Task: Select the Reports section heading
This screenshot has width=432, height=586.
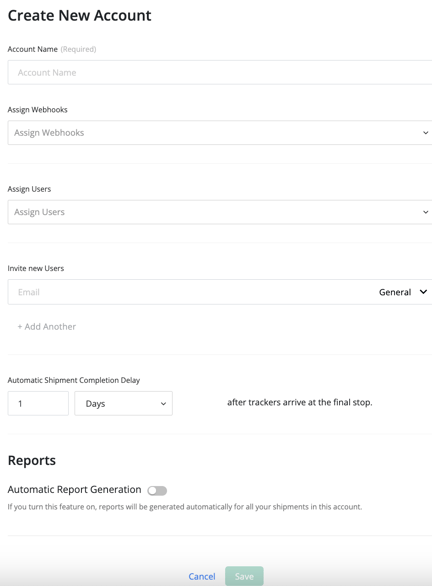Action: click(32, 460)
